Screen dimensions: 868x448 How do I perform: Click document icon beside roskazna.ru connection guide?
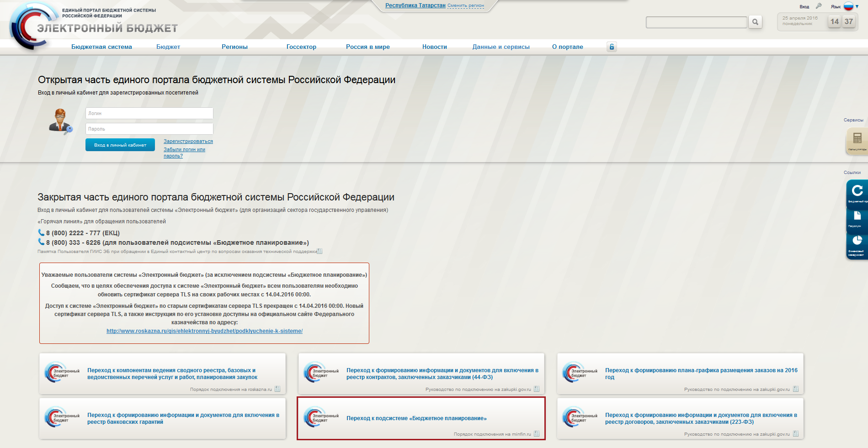point(277,389)
